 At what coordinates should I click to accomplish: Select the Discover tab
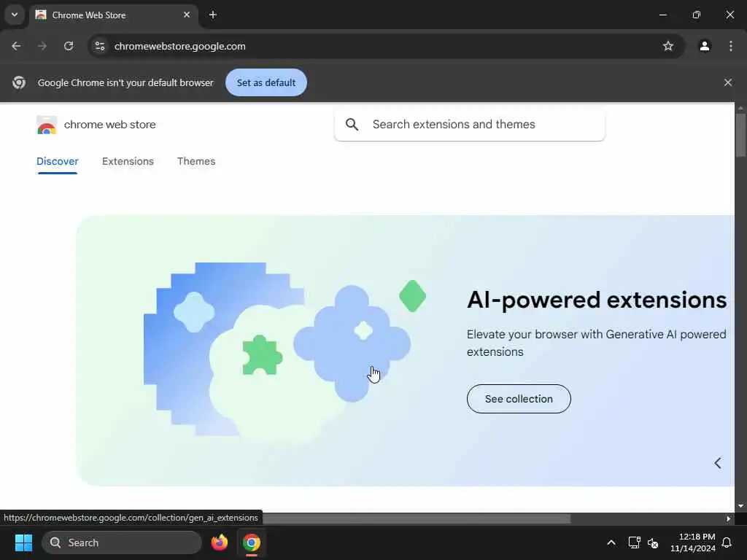(57, 161)
